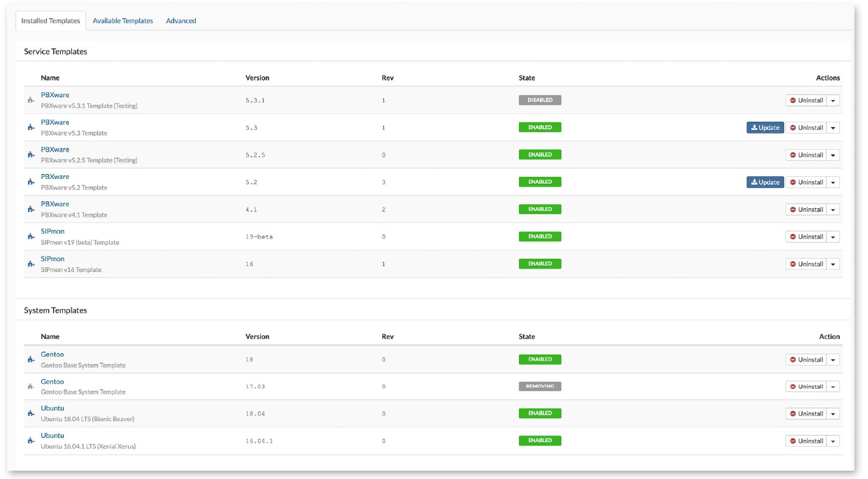Open the Uninstall dropdown for PBXware 5.3.1
The height and width of the screenshot is (479, 868).
click(833, 99)
